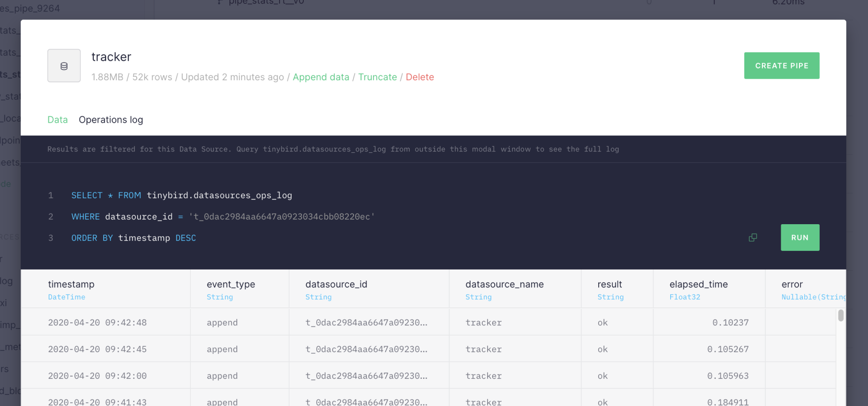Click the elapsed_time column header
This screenshot has height=406, width=868.
coord(698,284)
